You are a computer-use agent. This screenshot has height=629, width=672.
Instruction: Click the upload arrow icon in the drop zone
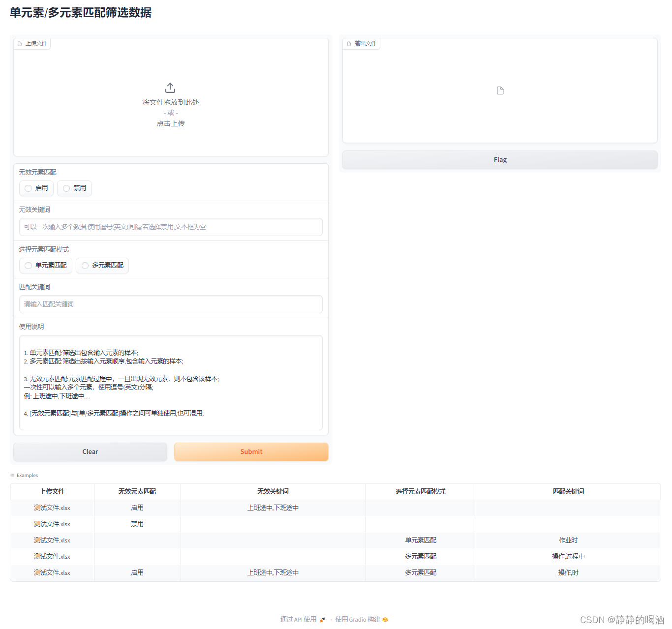click(x=170, y=88)
